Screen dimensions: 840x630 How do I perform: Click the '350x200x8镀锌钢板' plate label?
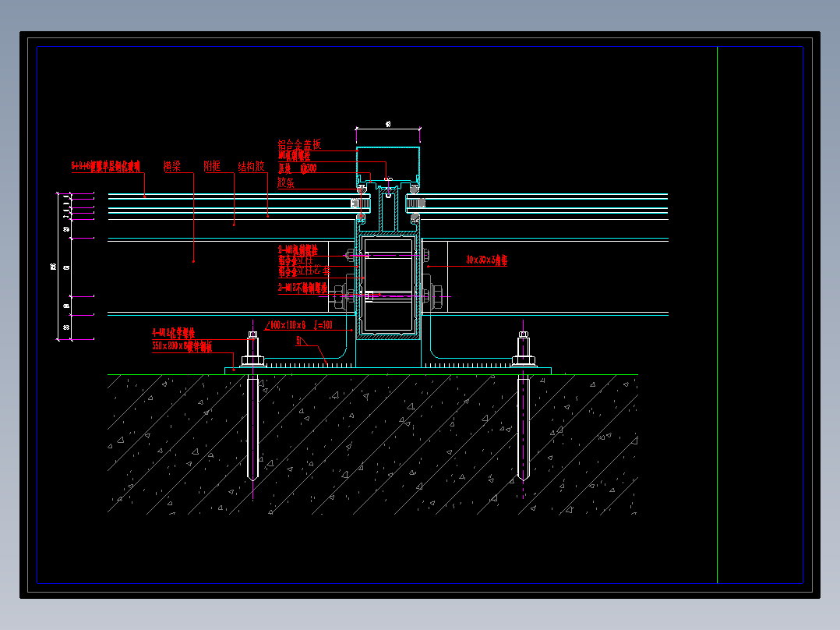pos(182,346)
